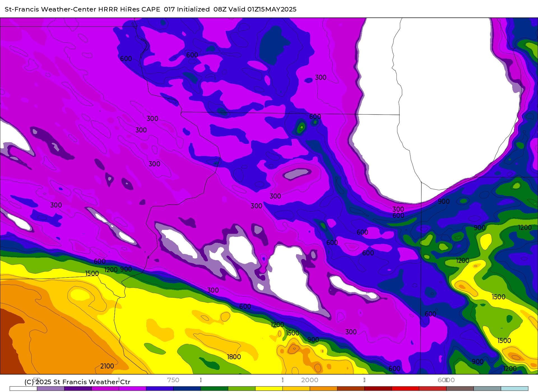Viewport: 538px width, 392px height.
Task: Click the bright red legend swatch
Action: [405, 389]
